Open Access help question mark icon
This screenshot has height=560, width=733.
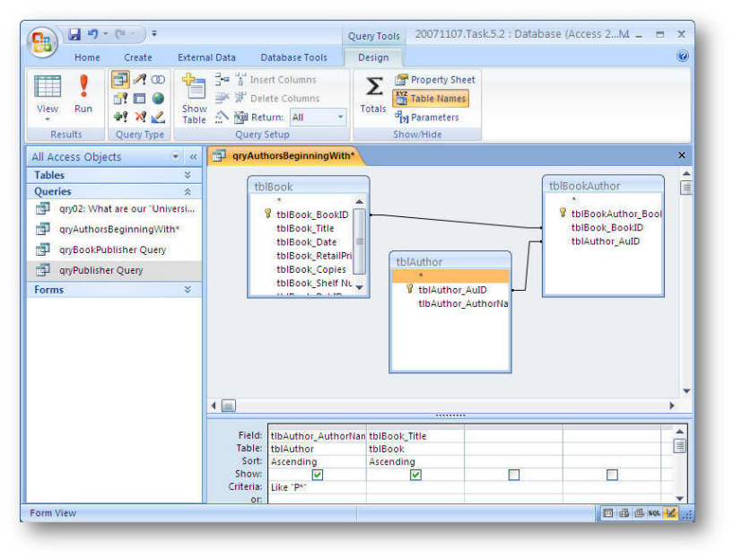[683, 56]
